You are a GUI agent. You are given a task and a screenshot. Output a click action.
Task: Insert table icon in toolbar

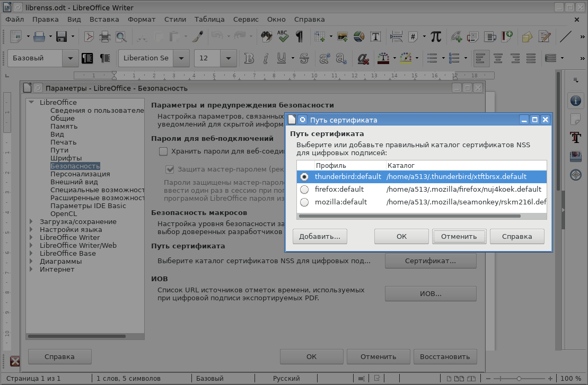pos(320,37)
